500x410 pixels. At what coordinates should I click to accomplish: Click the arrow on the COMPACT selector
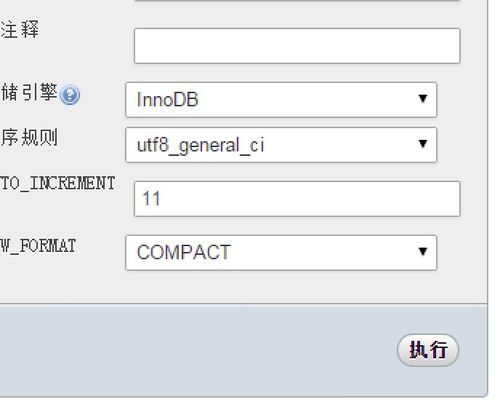423,251
